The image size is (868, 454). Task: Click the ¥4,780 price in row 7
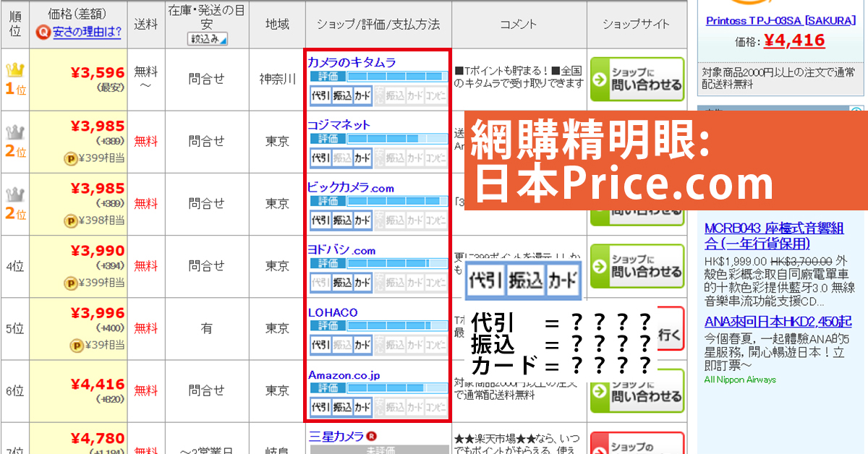coord(98,439)
